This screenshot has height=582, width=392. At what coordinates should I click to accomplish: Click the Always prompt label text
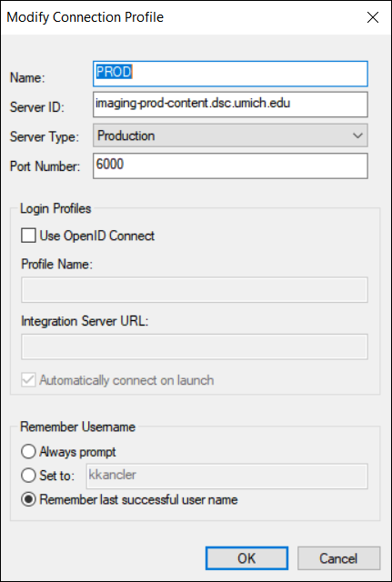[77, 452]
